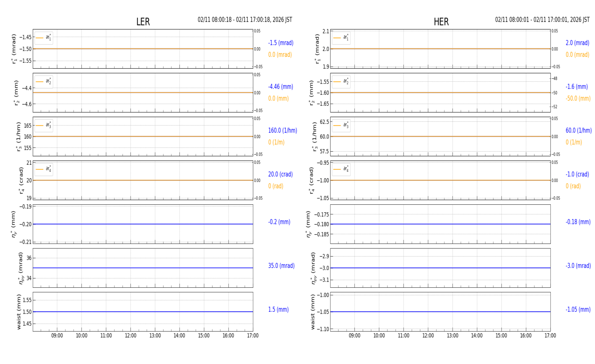The height and width of the screenshot is (364, 595).
Task: Click the LER column title
Action: tap(143, 22)
